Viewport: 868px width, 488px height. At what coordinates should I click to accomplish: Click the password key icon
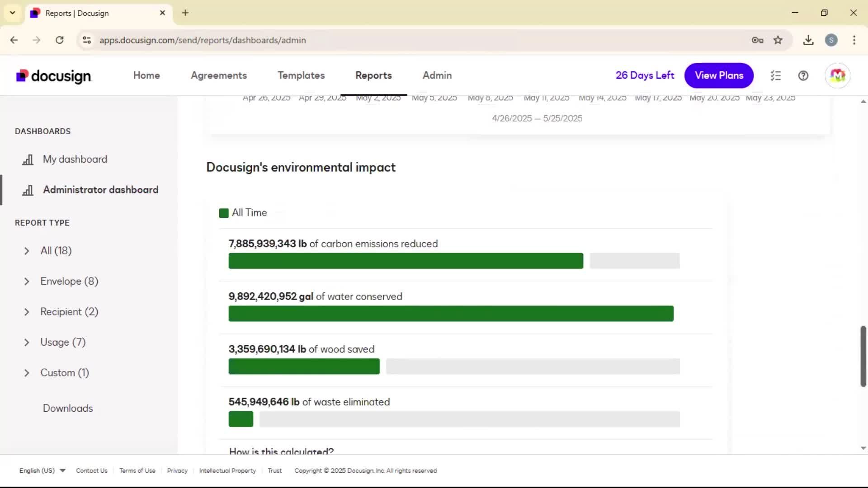point(758,40)
